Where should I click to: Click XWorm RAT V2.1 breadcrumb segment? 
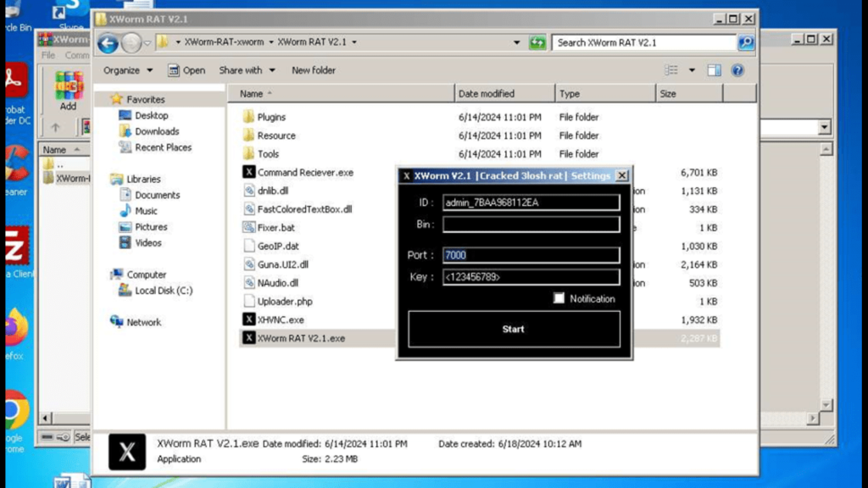point(312,42)
